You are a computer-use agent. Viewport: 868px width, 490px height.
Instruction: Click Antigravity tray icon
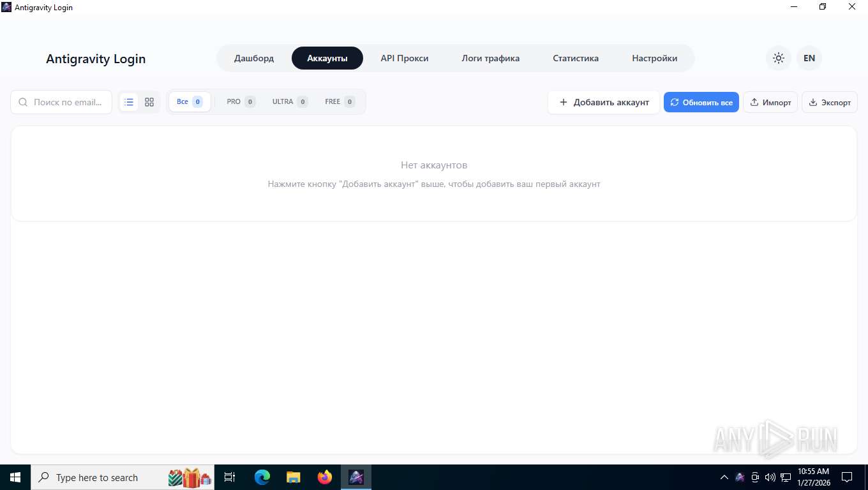coord(740,477)
